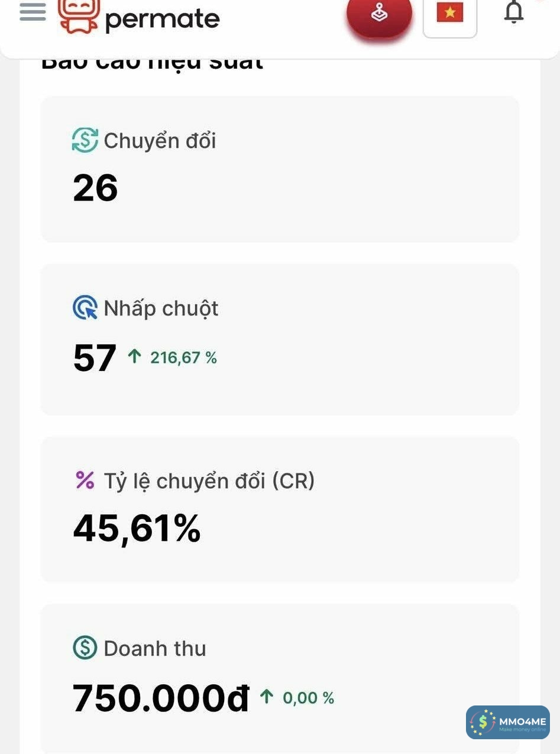Open the notifications bell
560x754 pixels.
tap(514, 12)
